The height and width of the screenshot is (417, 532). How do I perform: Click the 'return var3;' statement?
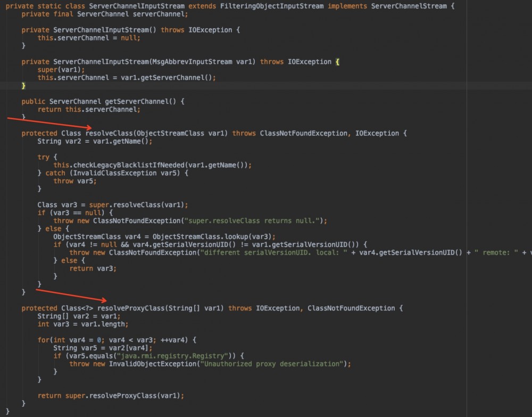tap(93, 268)
